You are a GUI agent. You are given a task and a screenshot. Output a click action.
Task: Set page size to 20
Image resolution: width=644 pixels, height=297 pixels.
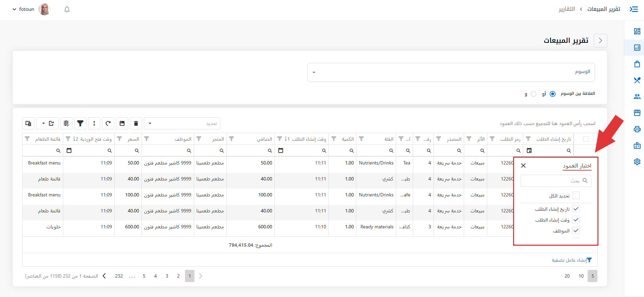coord(567,276)
